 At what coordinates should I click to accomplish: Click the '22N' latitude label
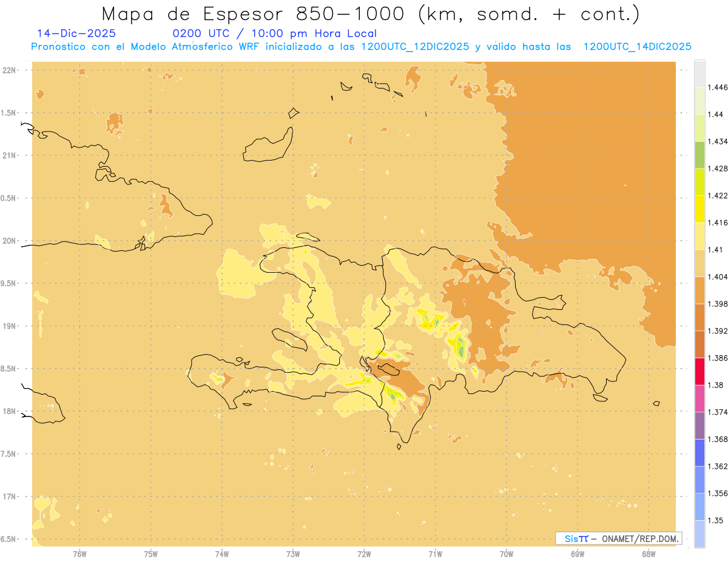(10, 70)
